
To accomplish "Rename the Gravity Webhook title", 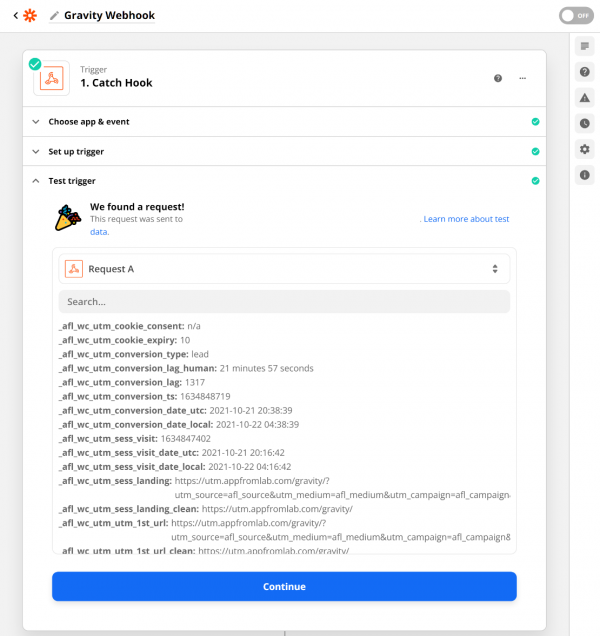I will coord(109,15).
